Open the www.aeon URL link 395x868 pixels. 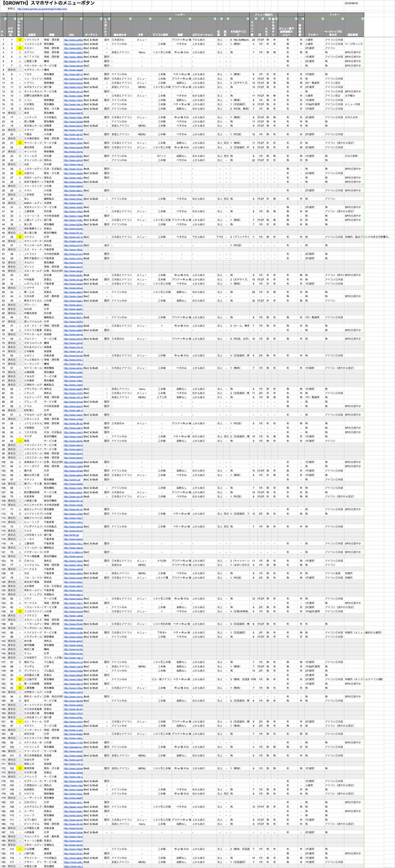point(73,190)
